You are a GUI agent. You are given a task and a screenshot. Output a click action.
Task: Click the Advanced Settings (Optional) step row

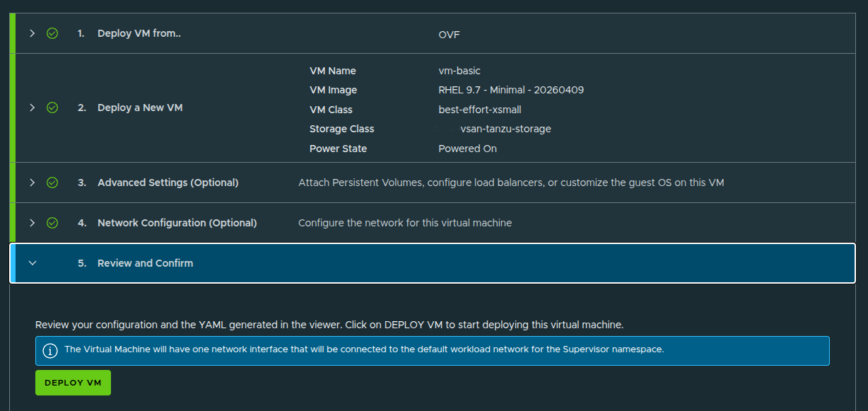pos(168,182)
